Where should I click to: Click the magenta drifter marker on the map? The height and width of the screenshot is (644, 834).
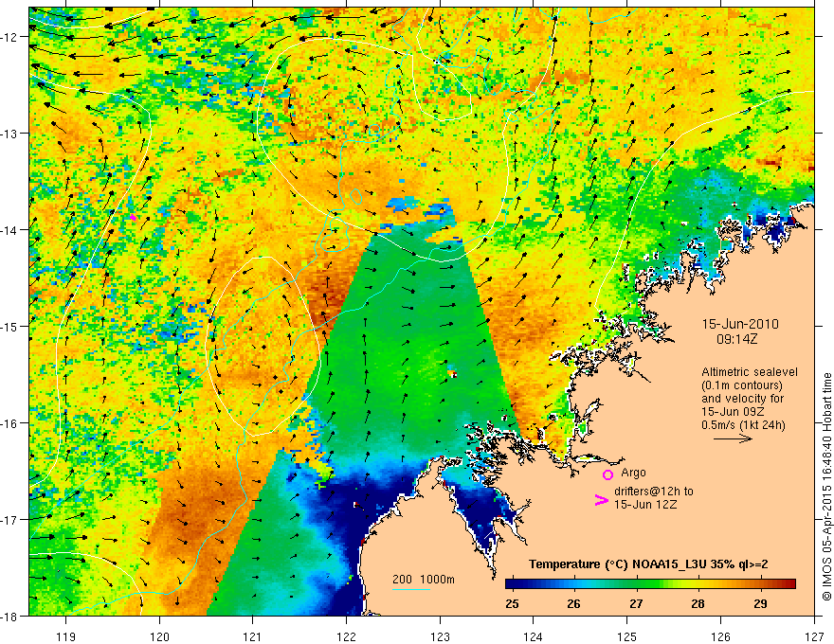[133, 217]
